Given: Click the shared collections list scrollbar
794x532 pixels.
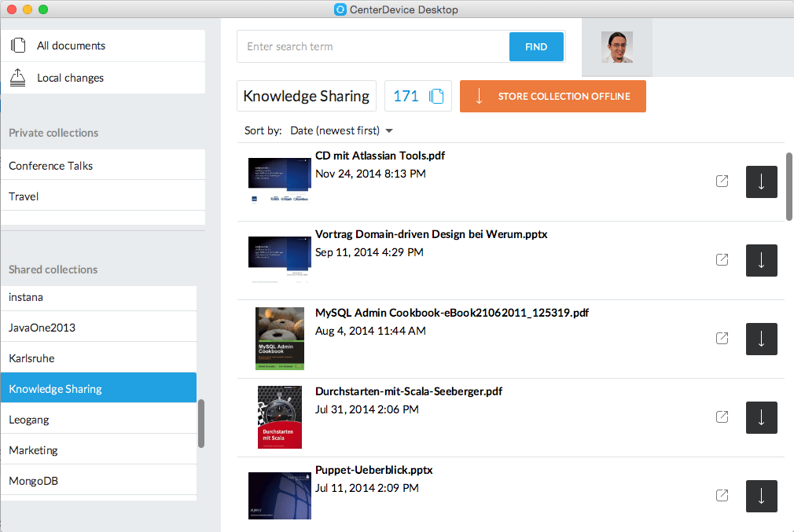Looking at the screenshot, I should click(201, 423).
